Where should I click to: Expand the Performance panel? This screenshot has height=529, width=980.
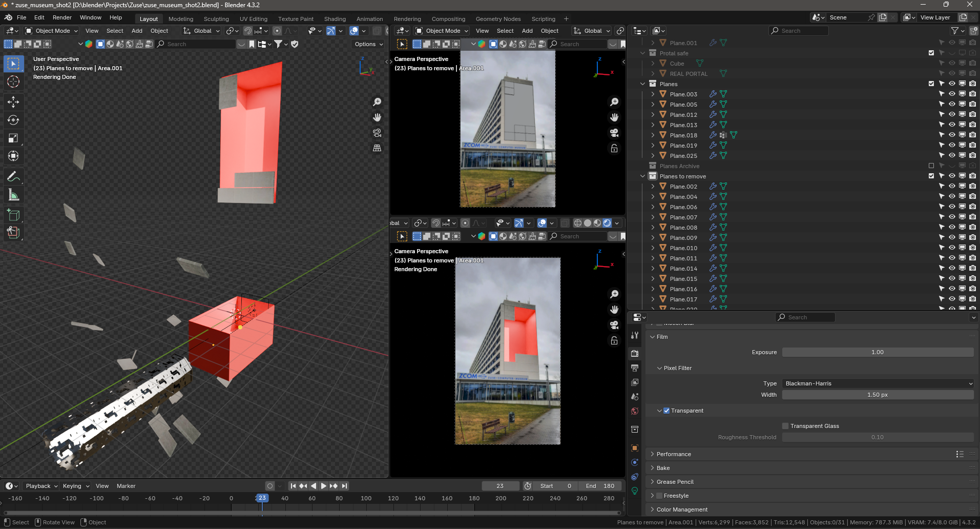(674, 454)
